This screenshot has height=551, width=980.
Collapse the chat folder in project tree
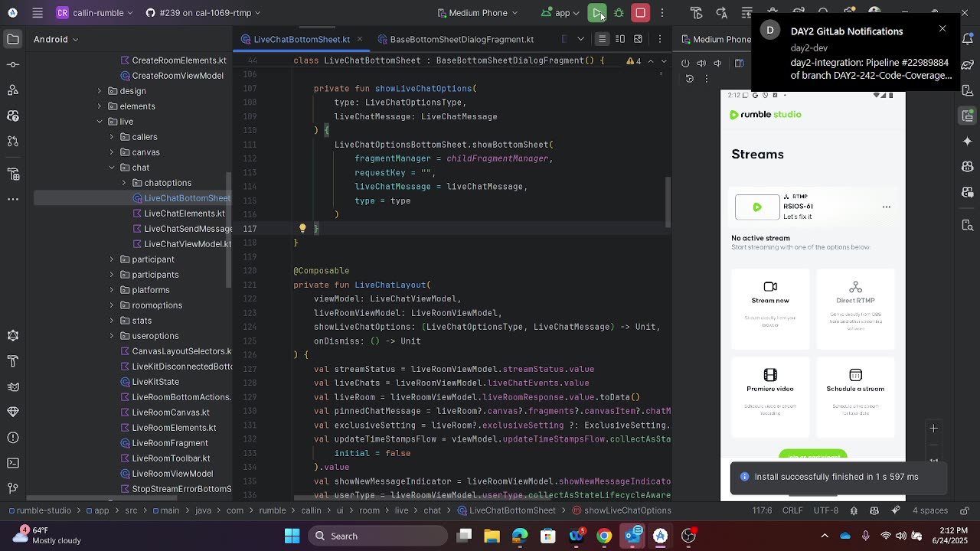[112, 168]
